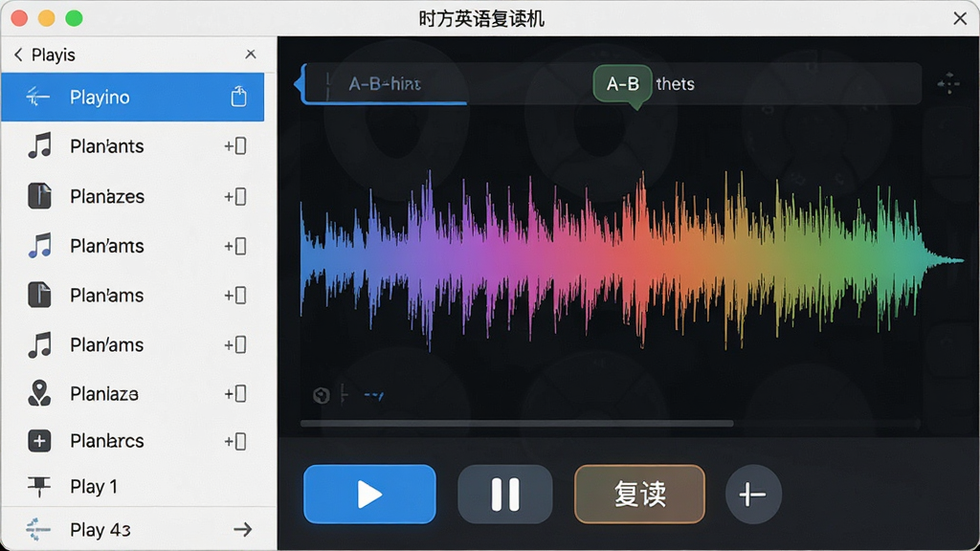
Task: Click plus-box icon in row above Planiaza
Action: (x=235, y=344)
